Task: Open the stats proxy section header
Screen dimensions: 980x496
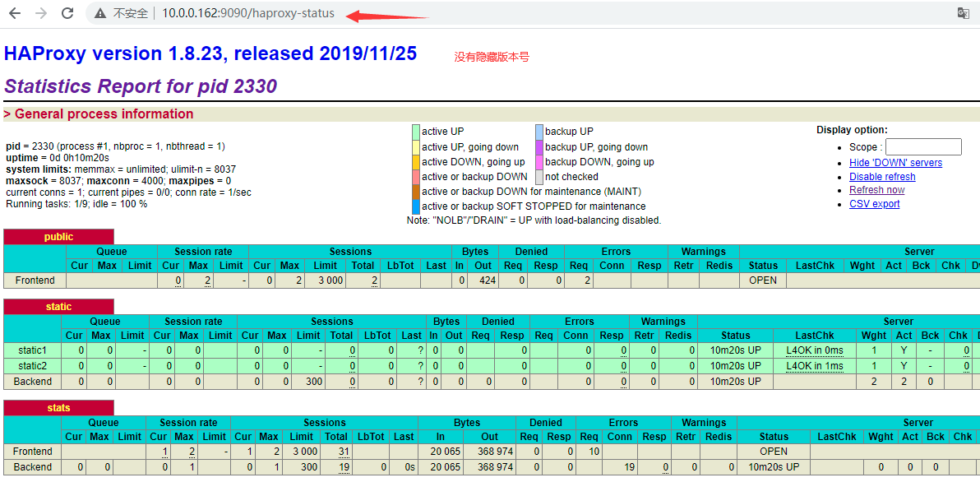Action: click(x=58, y=408)
